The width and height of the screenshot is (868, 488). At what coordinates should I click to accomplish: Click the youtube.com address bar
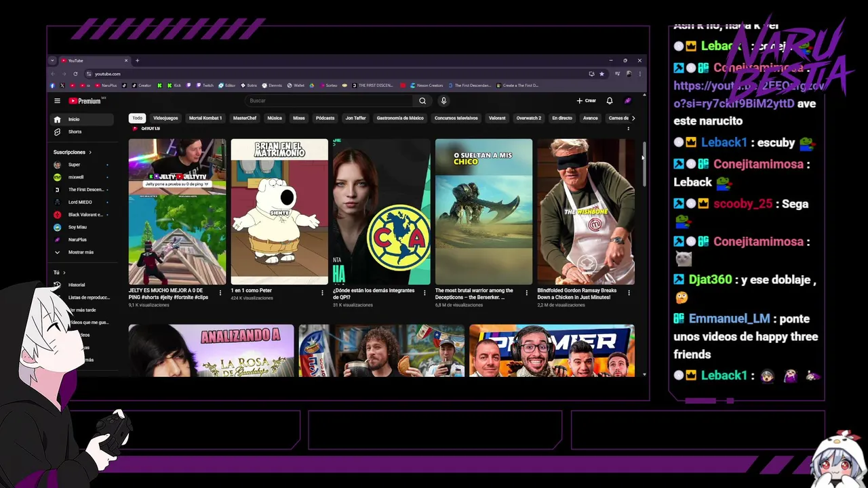click(x=336, y=74)
